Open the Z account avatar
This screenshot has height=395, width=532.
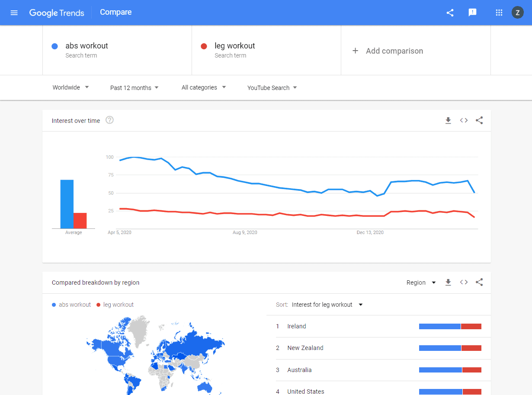[517, 13]
